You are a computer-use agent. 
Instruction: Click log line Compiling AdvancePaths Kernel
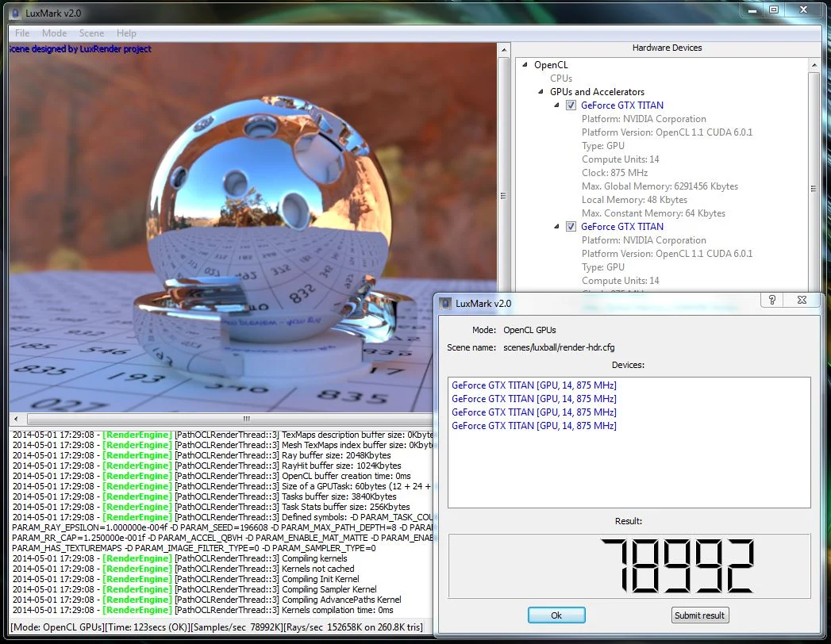coord(206,600)
